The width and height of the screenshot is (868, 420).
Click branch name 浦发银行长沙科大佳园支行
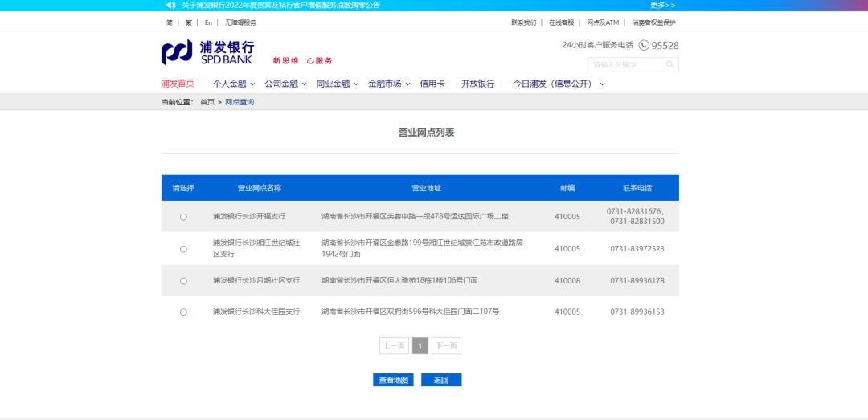[x=256, y=312]
